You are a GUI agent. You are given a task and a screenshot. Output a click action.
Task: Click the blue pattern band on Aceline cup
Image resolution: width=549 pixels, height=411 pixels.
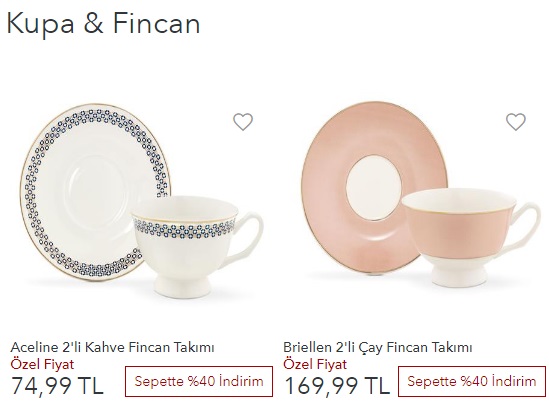[x=185, y=227]
